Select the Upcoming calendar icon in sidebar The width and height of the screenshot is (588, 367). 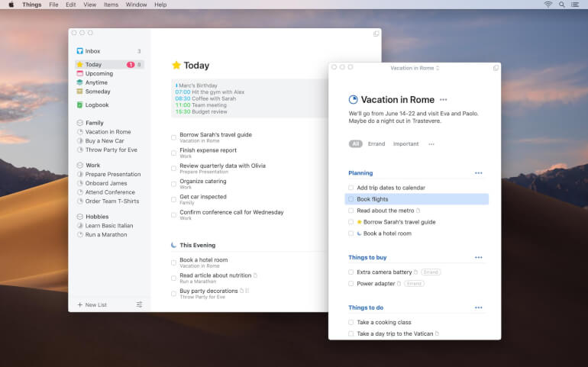coord(80,74)
